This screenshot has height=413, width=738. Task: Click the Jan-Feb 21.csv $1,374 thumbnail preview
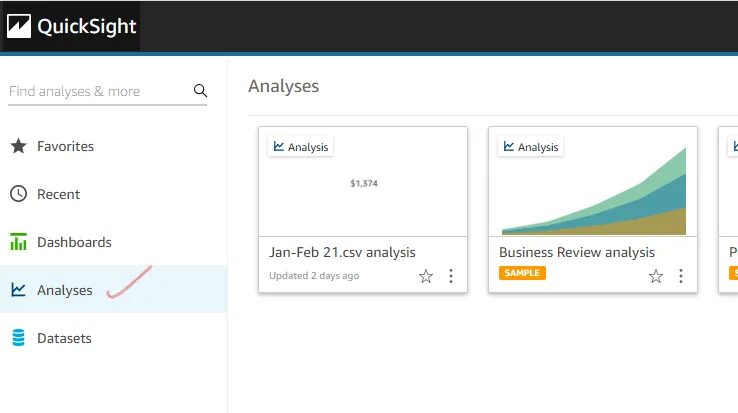[363, 183]
